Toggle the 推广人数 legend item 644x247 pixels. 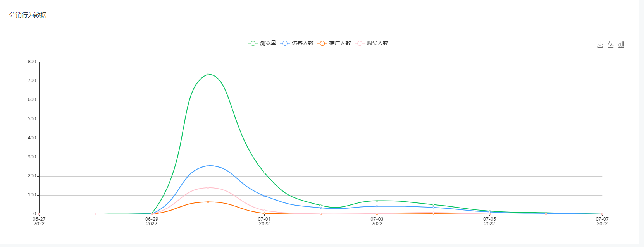pyautogui.click(x=334, y=43)
